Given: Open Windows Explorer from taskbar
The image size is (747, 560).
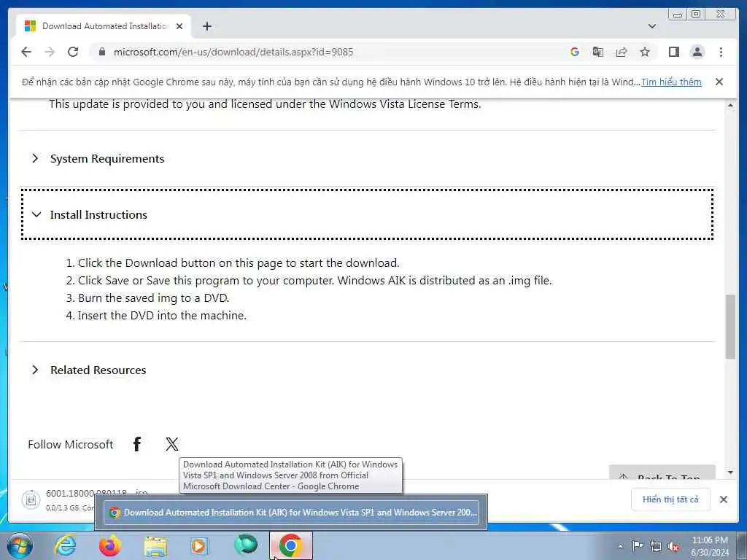Looking at the screenshot, I should 155,545.
